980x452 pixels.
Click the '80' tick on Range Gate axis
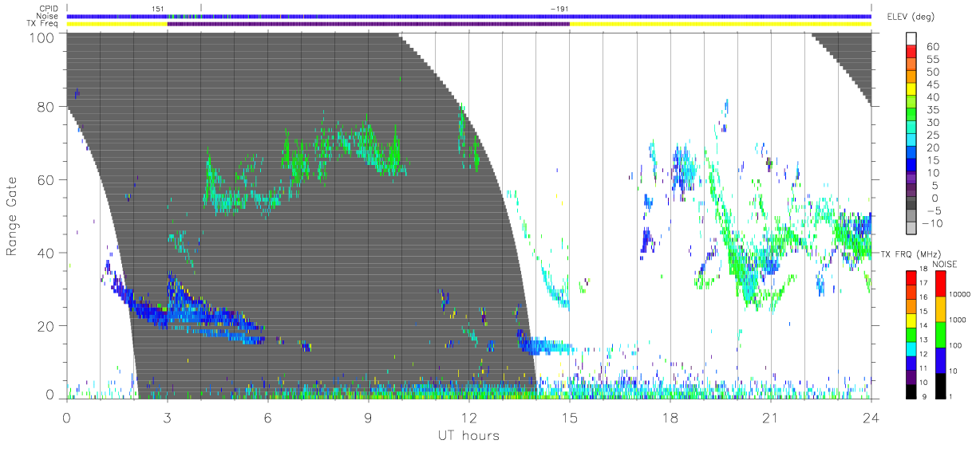coord(46,107)
